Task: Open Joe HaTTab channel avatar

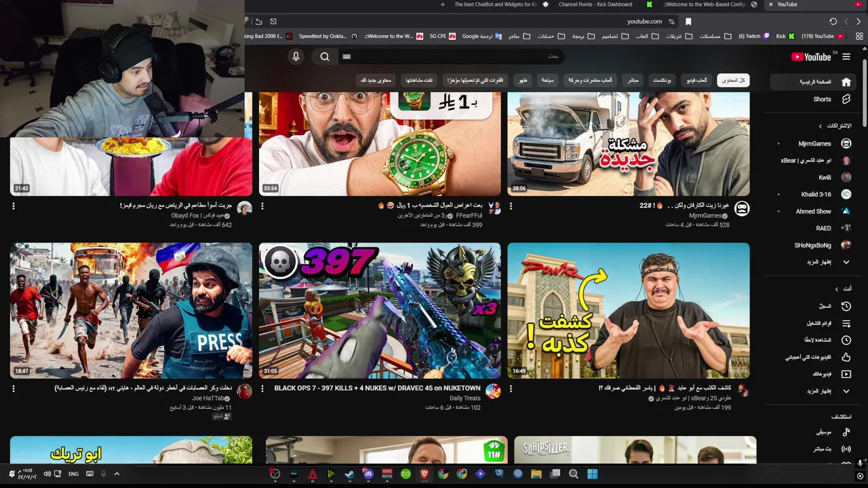Action: [x=244, y=391]
